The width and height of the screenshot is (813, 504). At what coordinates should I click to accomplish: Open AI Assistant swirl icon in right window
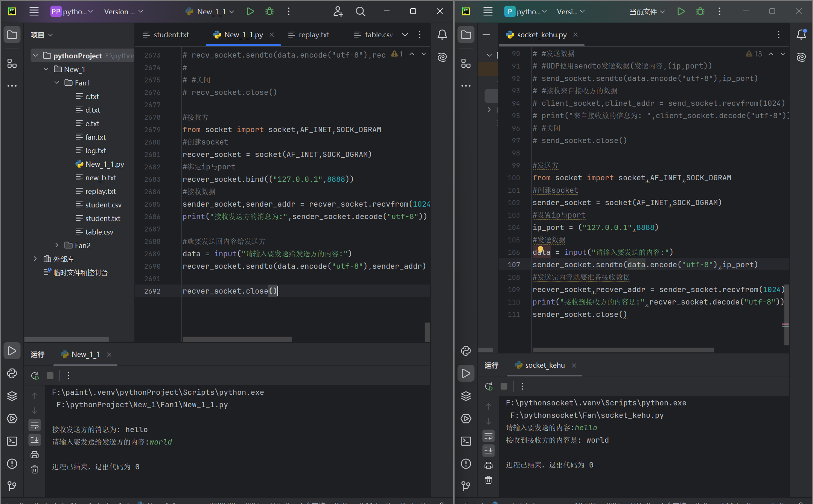(x=801, y=57)
